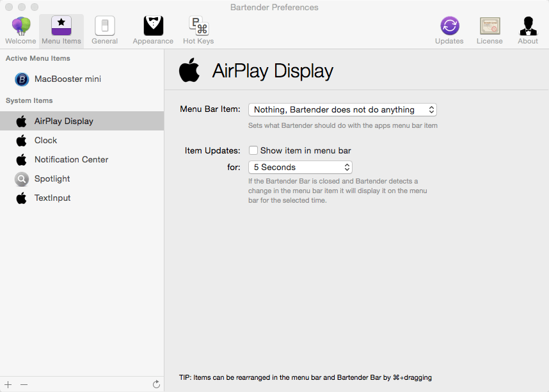Select TextInput in System Items list

[x=52, y=198]
